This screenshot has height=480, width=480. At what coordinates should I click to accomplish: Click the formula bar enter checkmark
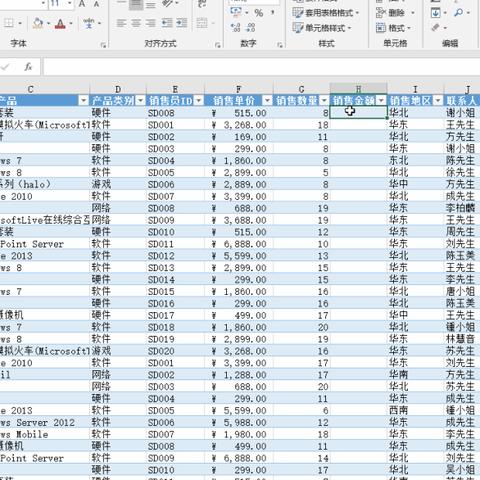click(x=5, y=67)
